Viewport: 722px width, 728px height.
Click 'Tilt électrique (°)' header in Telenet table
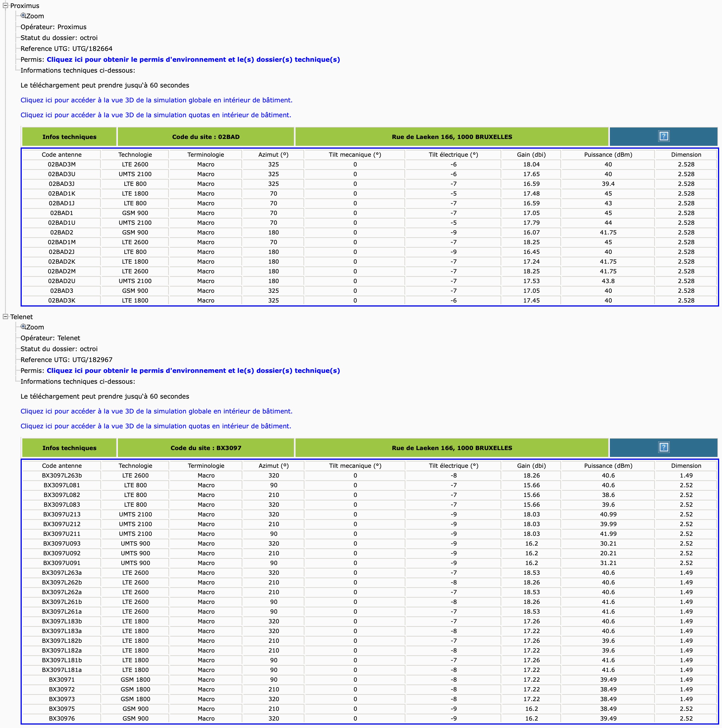(x=454, y=466)
